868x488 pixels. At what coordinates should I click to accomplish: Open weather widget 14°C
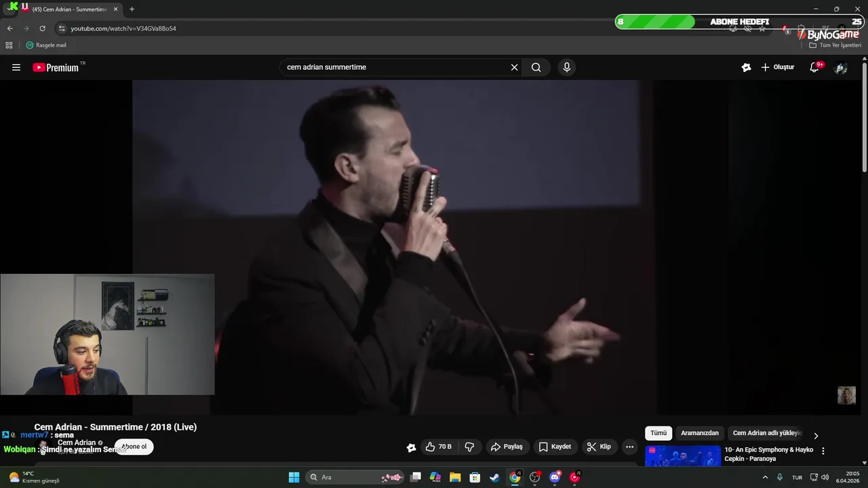click(x=34, y=477)
